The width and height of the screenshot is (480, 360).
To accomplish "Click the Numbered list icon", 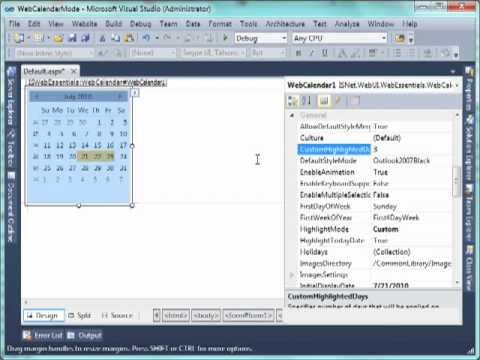I will coord(397,53).
